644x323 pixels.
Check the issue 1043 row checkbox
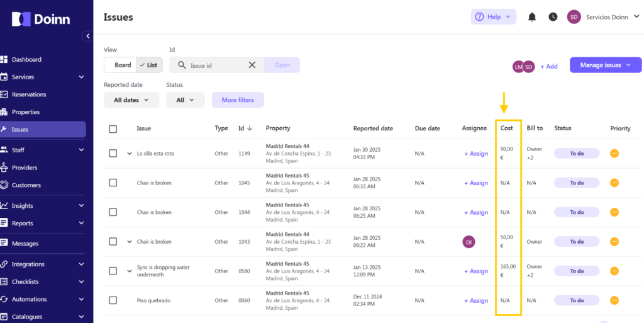tap(113, 242)
